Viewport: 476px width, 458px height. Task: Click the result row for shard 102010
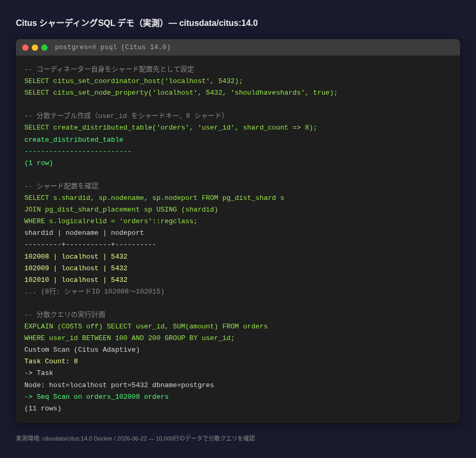pos(76,280)
